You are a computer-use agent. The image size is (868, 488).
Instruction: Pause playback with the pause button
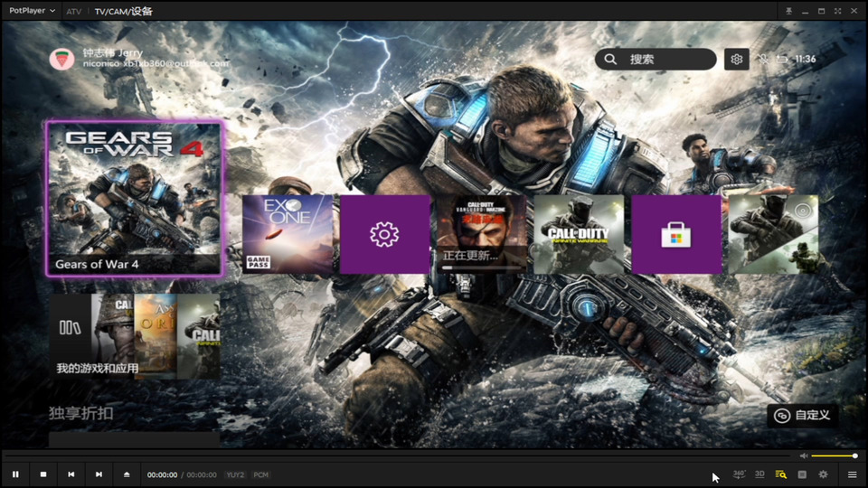pos(15,474)
